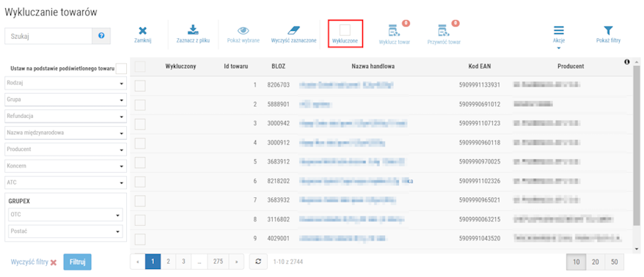This screenshot has height=277, width=644.
Task: Open the Akcje menu
Action: point(559,35)
